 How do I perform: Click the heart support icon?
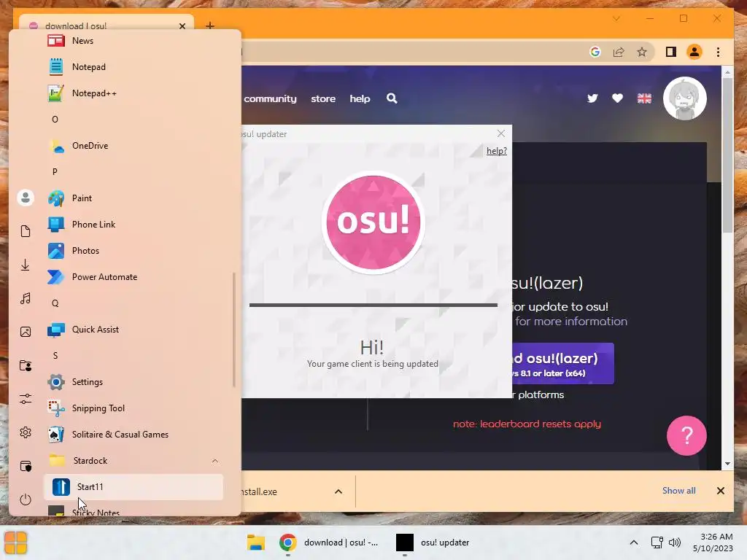click(x=617, y=98)
